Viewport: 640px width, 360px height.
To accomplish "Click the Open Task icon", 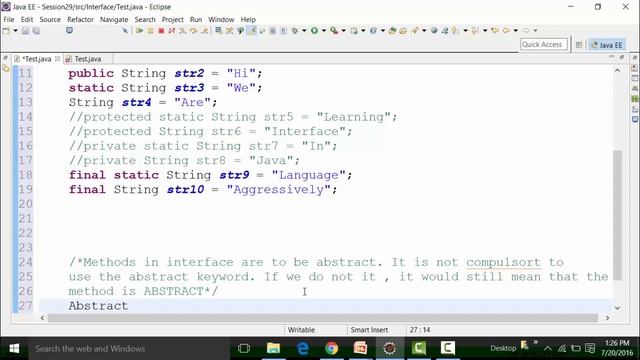I will (403, 31).
